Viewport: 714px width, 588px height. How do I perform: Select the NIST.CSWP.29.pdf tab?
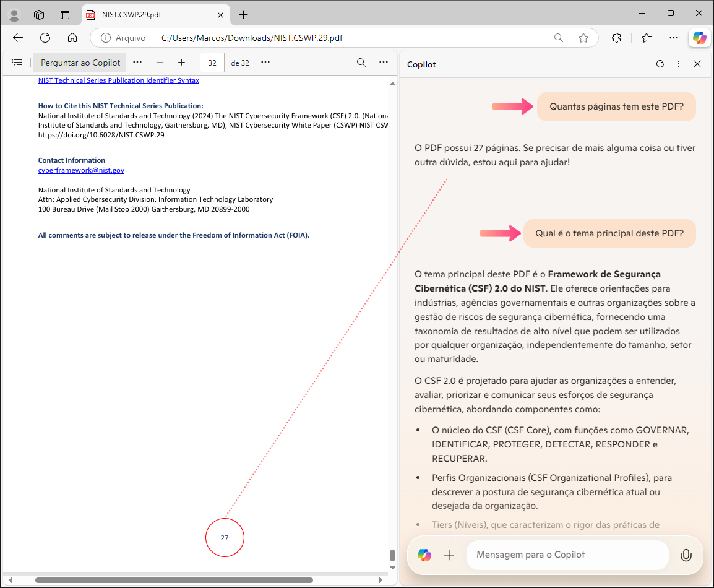(155, 15)
